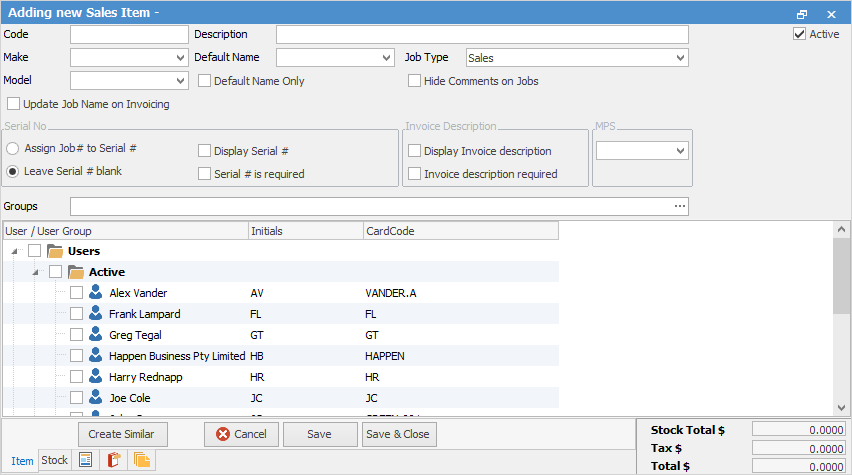Image resolution: width=852 pixels, height=475 pixels.
Task: Tick Update Job Name on Invoicing
Action: pyautogui.click(x=14, y=104)
